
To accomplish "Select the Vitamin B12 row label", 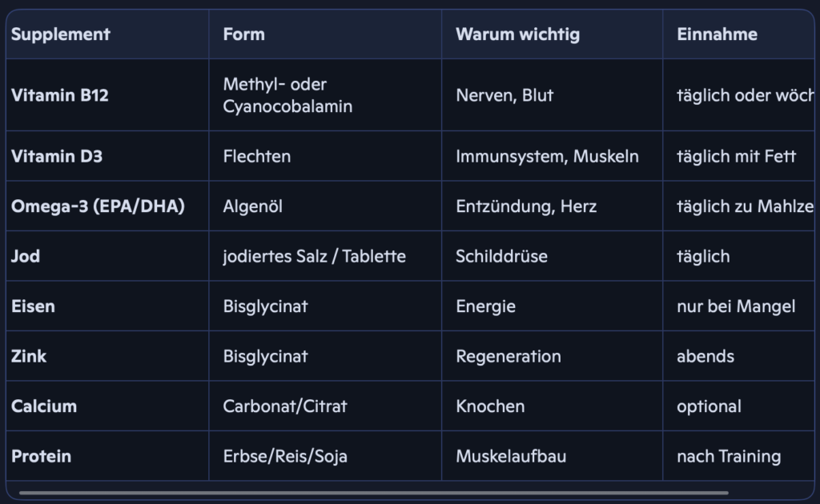I will click(x=60, y=95).
